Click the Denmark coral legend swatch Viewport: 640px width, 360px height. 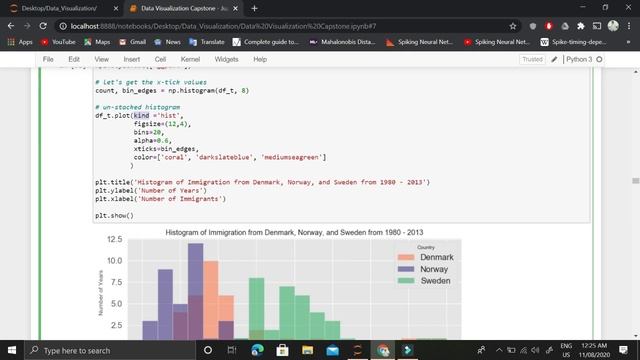[x=406, y=257]
